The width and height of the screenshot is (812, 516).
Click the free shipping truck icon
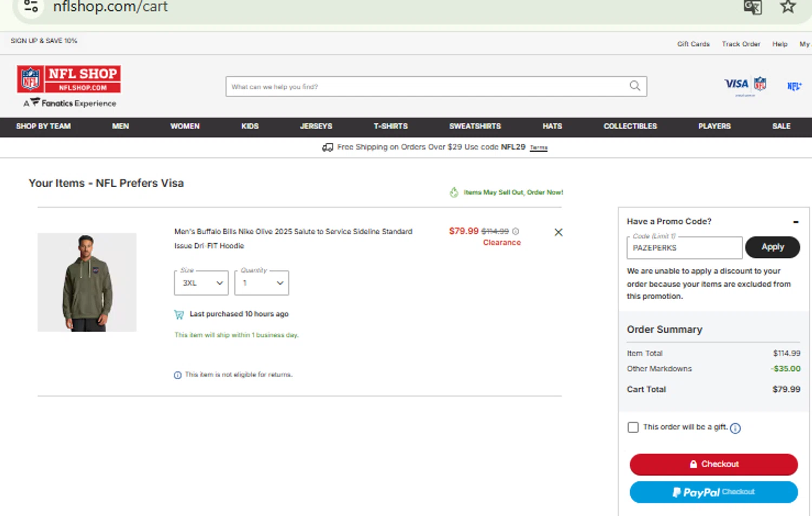coord(328,147)
